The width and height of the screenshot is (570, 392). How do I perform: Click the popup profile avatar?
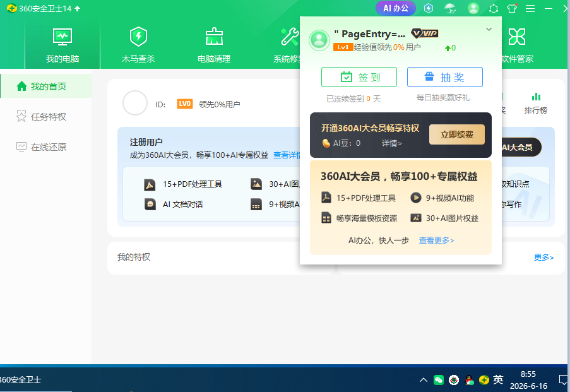click(319, 40)
